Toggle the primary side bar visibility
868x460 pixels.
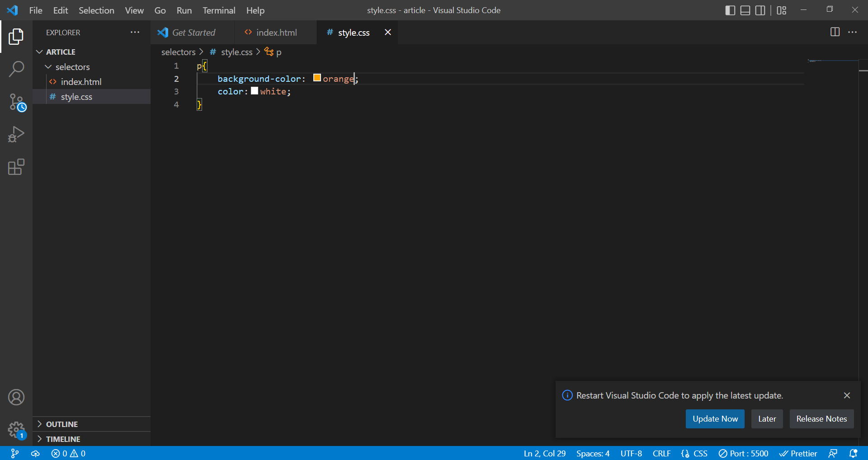click(x=730, y=10)
